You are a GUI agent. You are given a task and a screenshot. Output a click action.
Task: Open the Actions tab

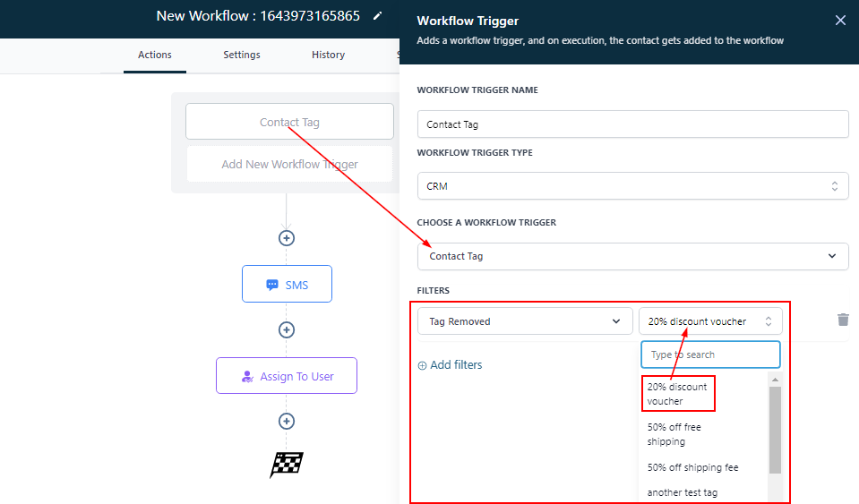click(155, 55)
